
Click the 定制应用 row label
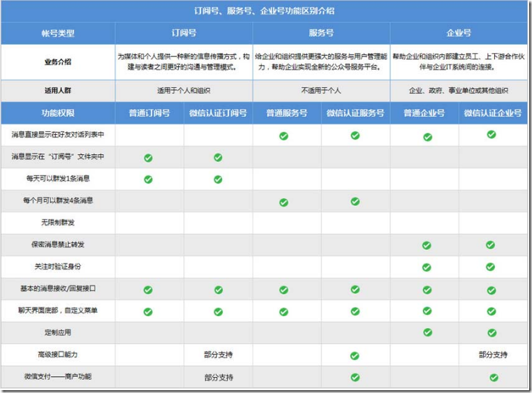coord(58,332)
